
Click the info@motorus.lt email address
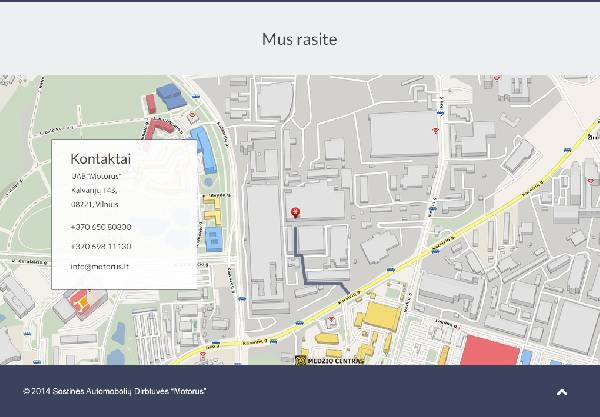[x=101, y=267]
